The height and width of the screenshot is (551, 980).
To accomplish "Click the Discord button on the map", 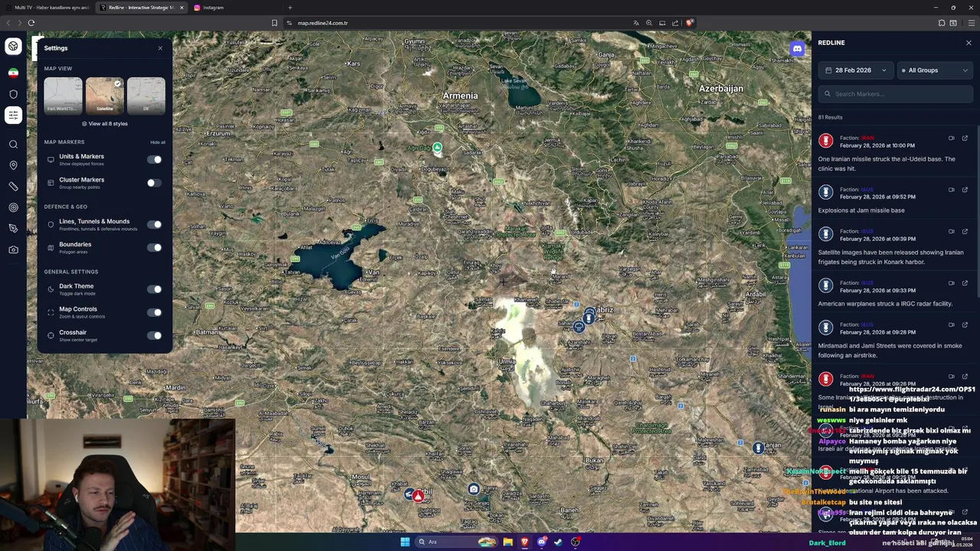I will 797,49.
